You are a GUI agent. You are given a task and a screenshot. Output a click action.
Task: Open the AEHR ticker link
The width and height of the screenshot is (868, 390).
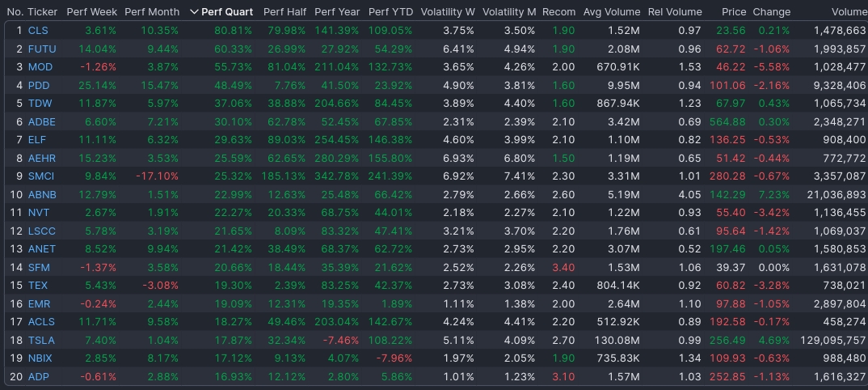(42, 159)
